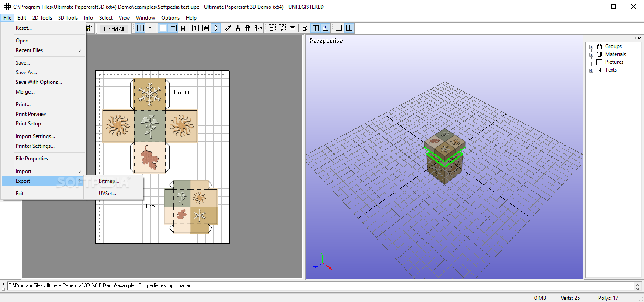Open Print Preview from File menu

(43, 114)
